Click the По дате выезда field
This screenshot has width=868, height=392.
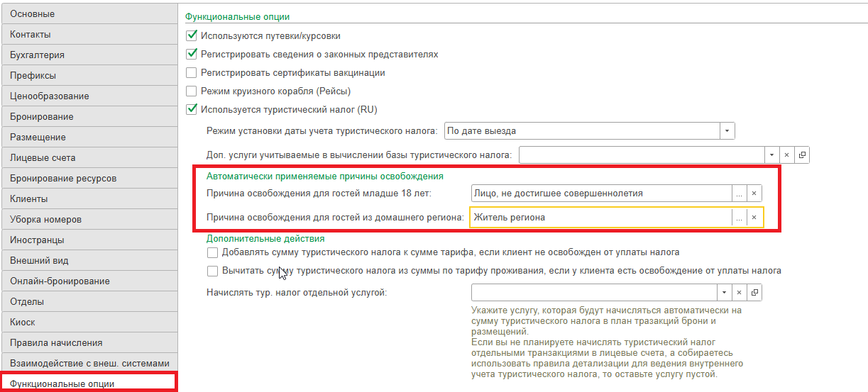click(x=582, y=131)
